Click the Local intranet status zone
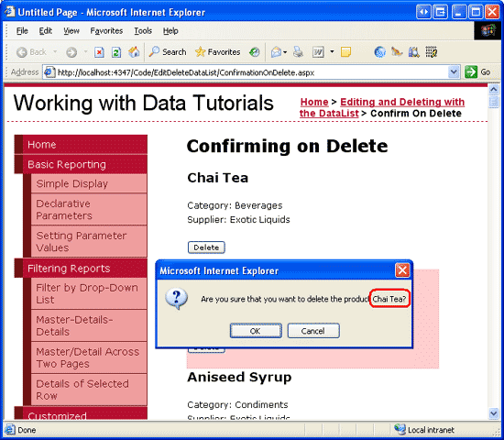The width and height of the screenshot is (504, 440). (424, 430)
